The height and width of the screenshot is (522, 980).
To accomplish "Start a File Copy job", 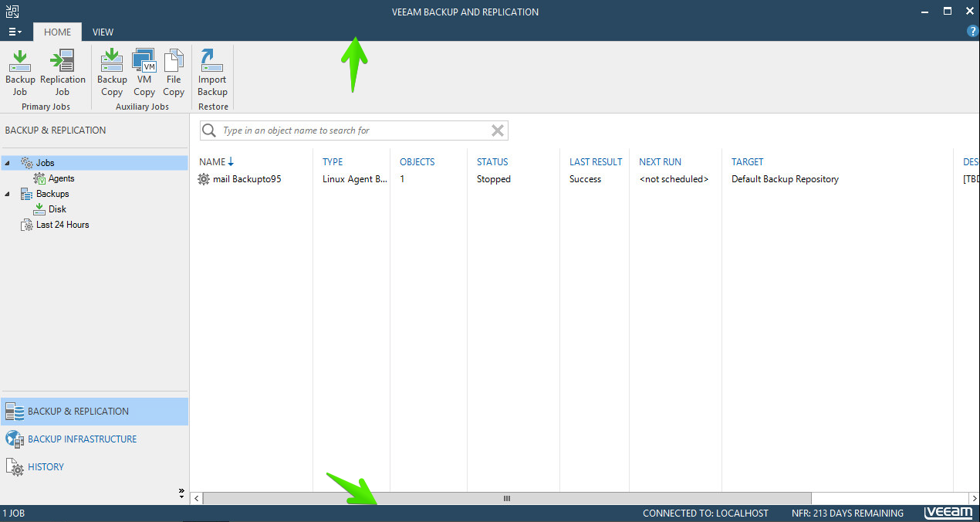I will (x=174, y=73).
